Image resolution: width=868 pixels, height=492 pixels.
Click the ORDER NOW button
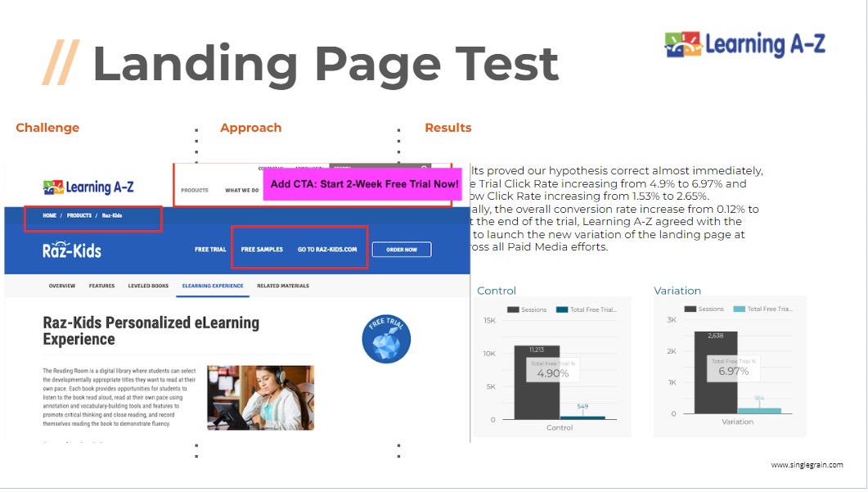pos(402,250)
